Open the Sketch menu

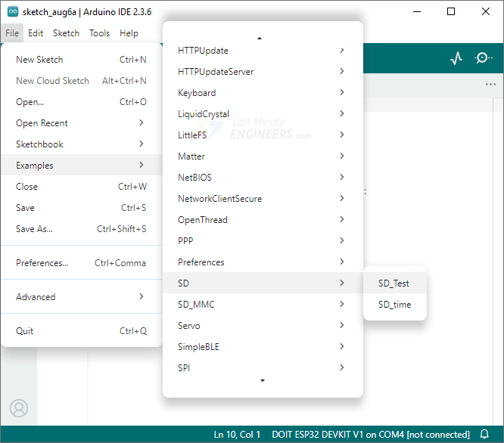(66, 33)
